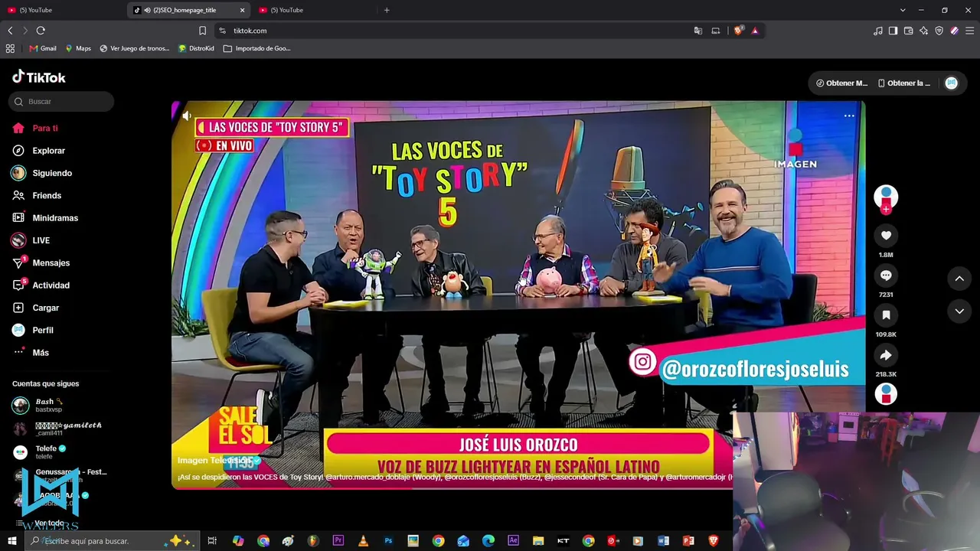The image size is (980, 551).
Task: Open the Friends section
Action: tap(47, 196)
